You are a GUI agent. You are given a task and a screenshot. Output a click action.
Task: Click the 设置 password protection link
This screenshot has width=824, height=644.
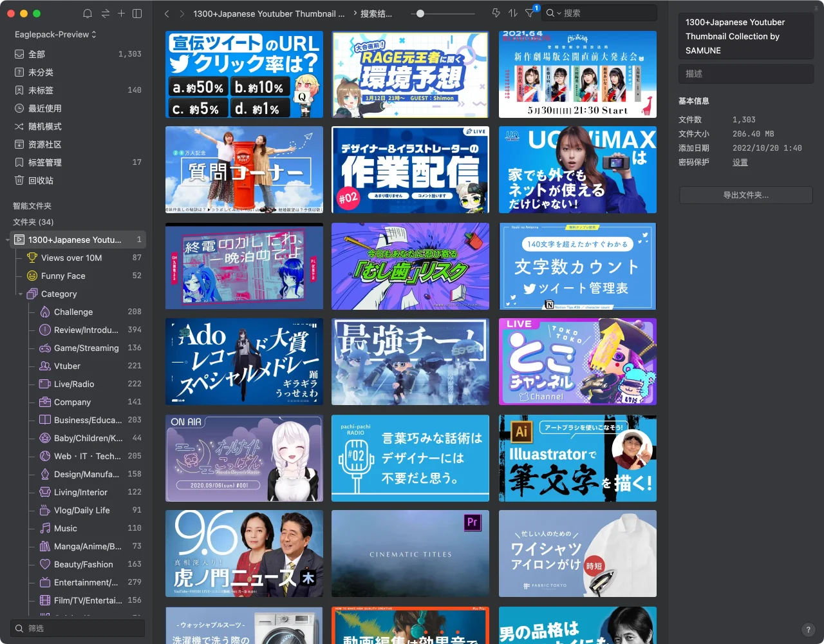tap(740, 162)
